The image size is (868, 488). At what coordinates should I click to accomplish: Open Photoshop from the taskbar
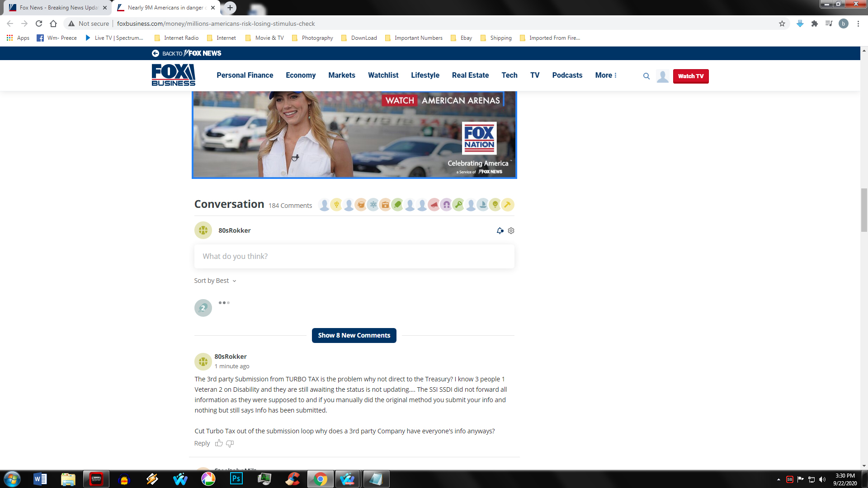click(236, 479)
